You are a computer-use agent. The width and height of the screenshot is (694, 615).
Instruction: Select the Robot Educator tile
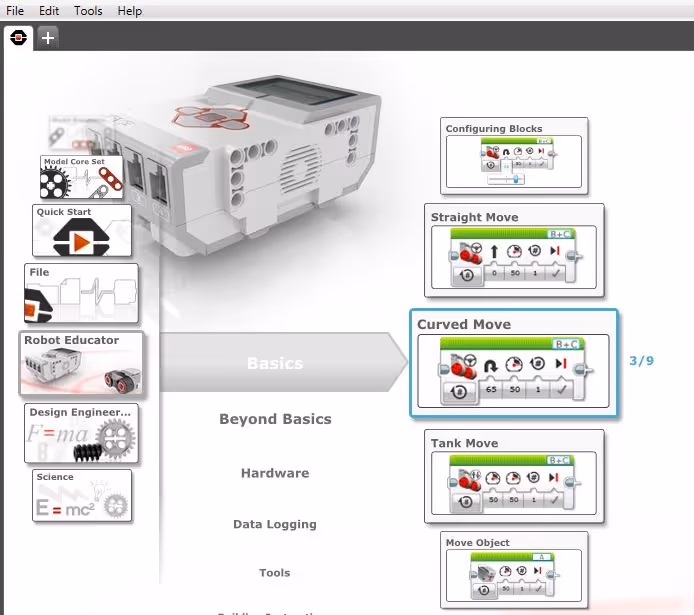click(82, 363)
